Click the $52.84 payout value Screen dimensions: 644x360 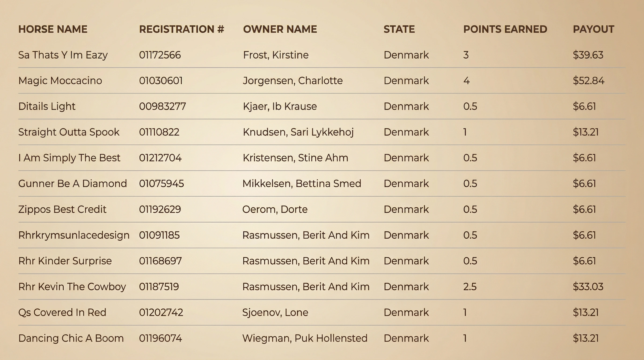tap(588, 81)
